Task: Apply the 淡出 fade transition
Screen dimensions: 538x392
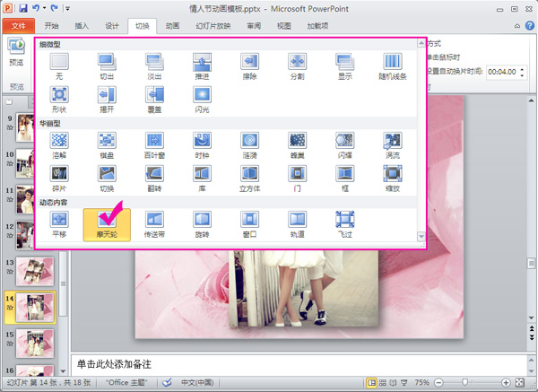Action: tap(154, 66)
